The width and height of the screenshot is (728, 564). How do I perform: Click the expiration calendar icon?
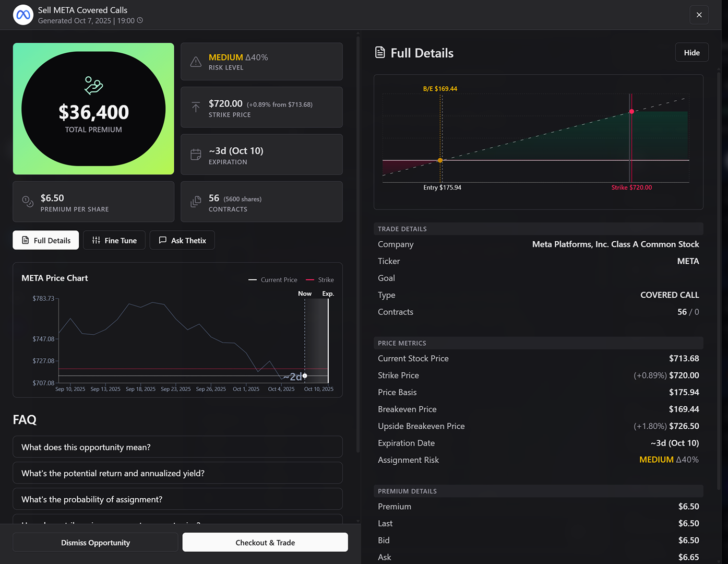[196, 155]
